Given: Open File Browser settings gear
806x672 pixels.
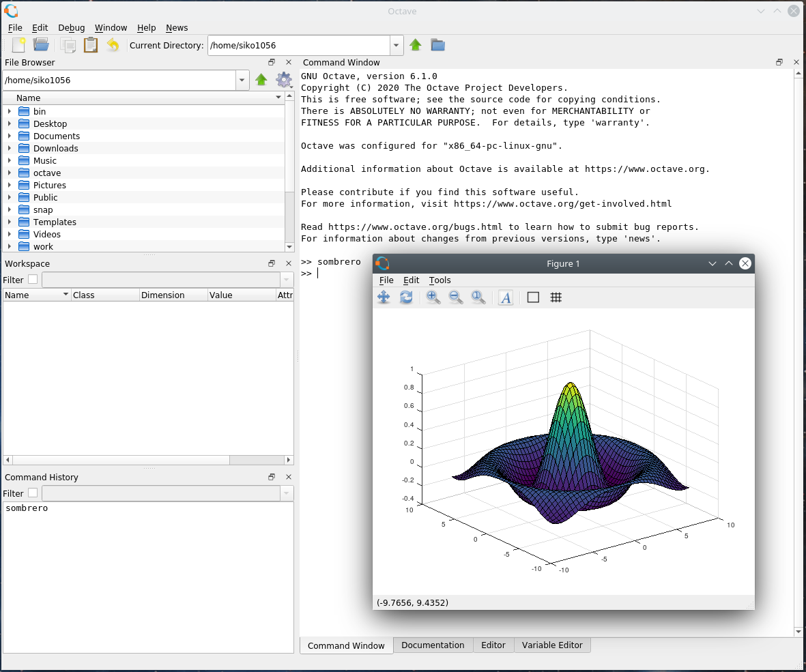Looking at the screenshot, I should [x=285, y=80].
